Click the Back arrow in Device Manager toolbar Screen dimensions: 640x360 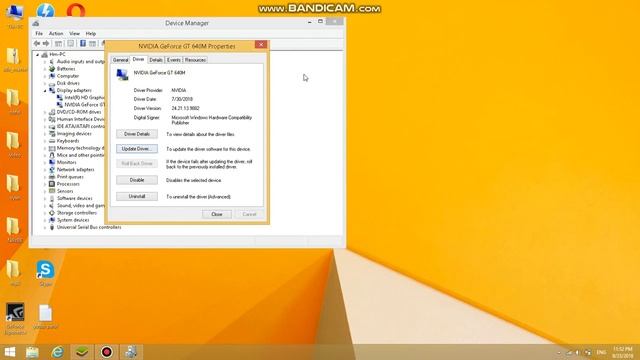37,43
